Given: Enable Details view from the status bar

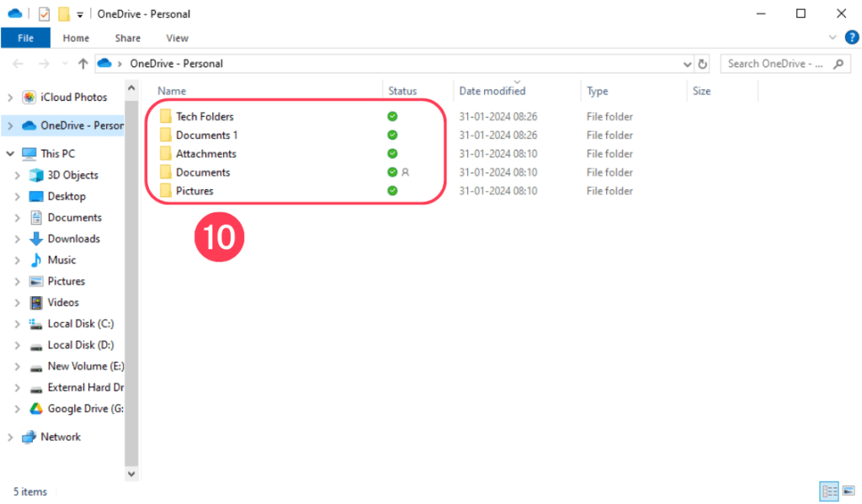Looking at the screenshot, I should coord(829,491).
